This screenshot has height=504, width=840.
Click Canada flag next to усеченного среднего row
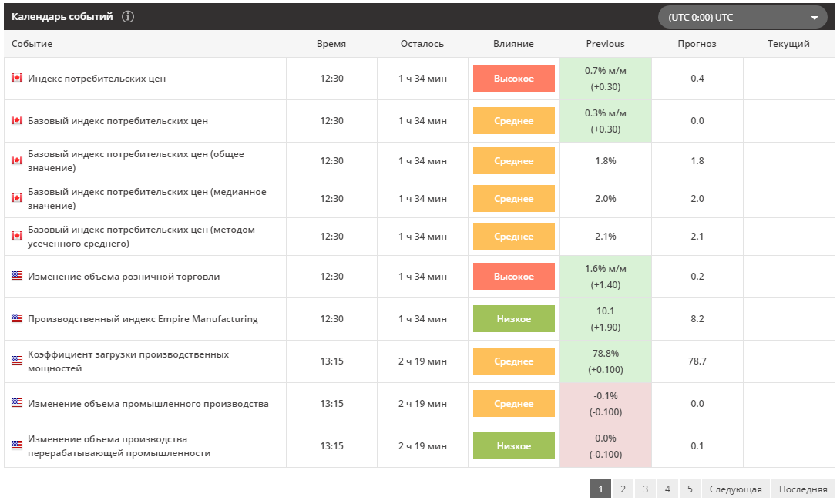[x=17, y=236]
